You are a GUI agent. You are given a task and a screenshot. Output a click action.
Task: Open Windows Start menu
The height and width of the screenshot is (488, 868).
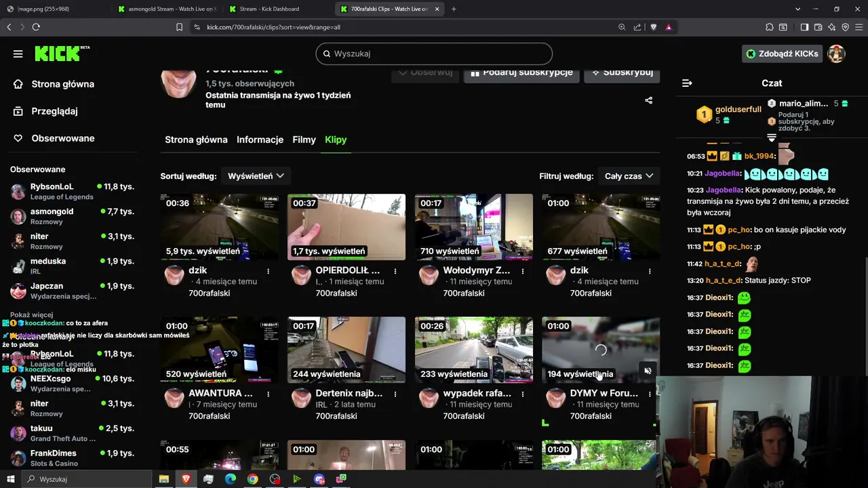click(x=10, y=479)
